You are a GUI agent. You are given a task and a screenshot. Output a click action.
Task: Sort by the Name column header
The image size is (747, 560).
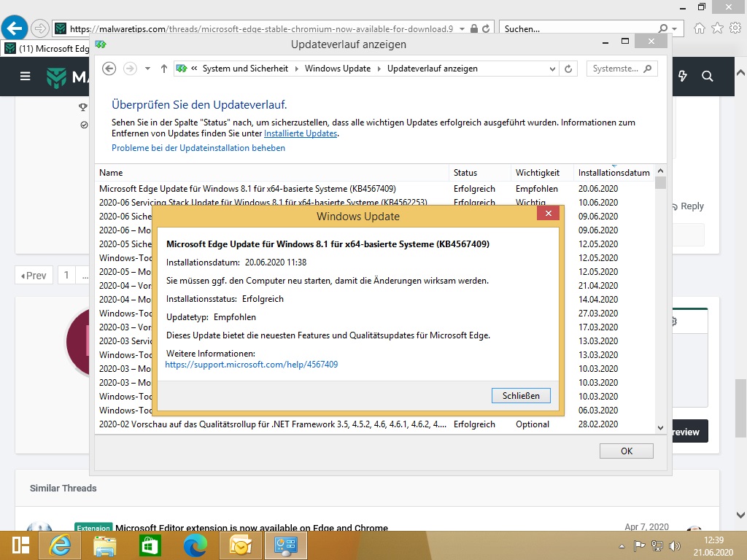click(271, 173)
